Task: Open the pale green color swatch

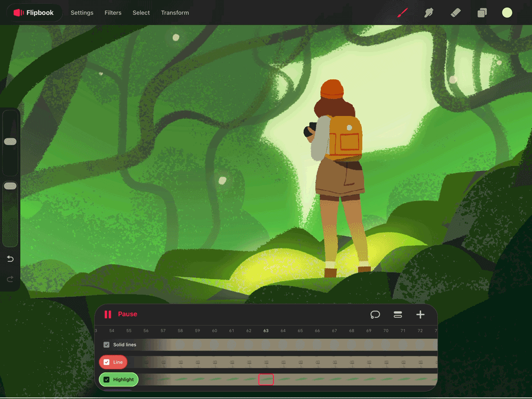Action: coord(507,13)
